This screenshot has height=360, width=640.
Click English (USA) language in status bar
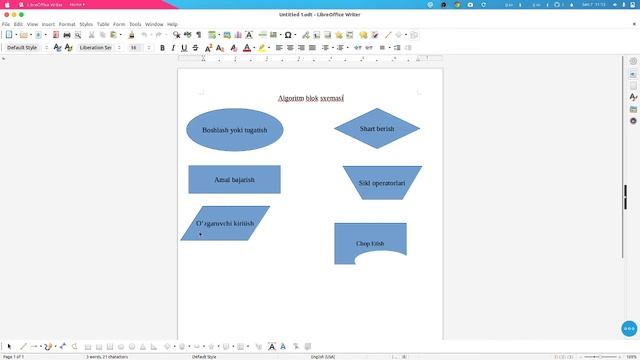[x=323, y=357]
